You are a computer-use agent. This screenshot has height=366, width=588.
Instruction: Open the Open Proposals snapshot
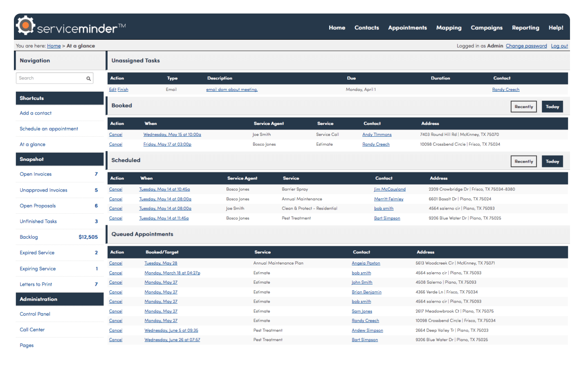click(x=38, y=206)
